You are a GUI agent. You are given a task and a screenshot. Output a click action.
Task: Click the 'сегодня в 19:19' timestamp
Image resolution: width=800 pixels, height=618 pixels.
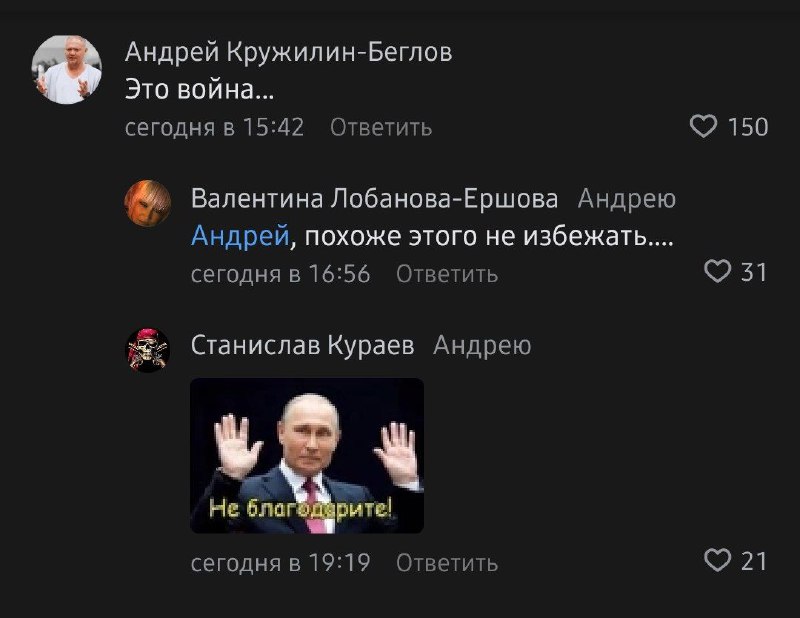coord(281,563)
